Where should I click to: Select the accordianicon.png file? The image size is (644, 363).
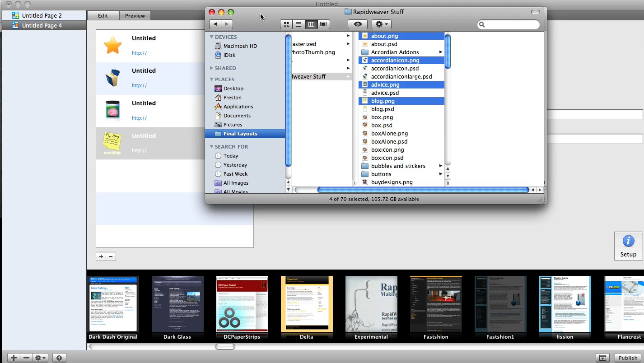click(x=401, y=60)
